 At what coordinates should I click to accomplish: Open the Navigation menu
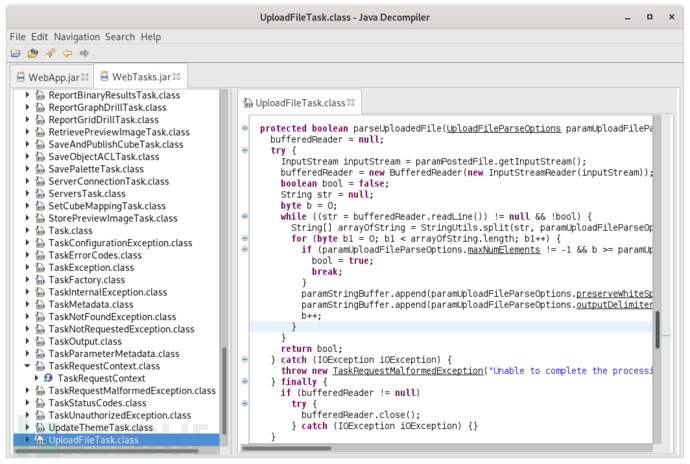tap(77, 37)
